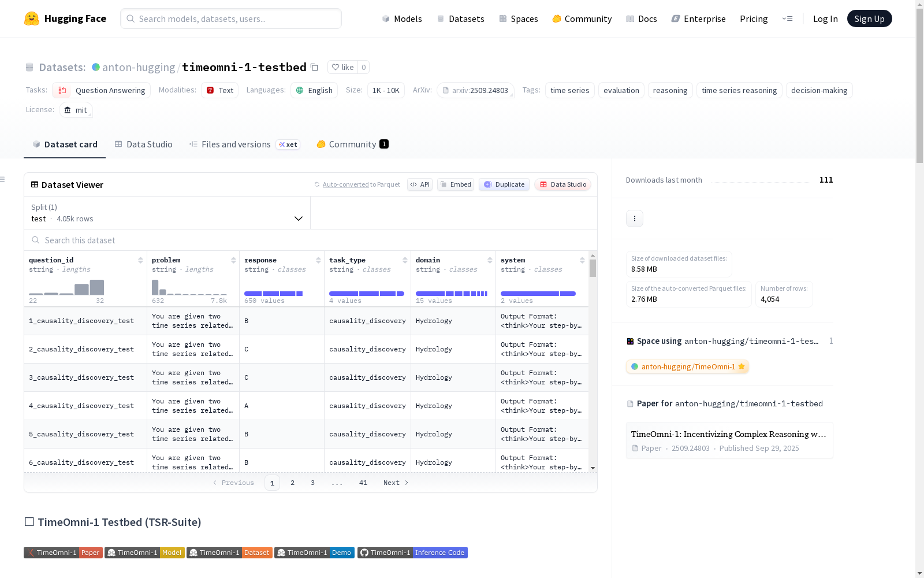Copy dataset name with the copy icon
This screenshot has height=578, width=924.
(314, 67)
